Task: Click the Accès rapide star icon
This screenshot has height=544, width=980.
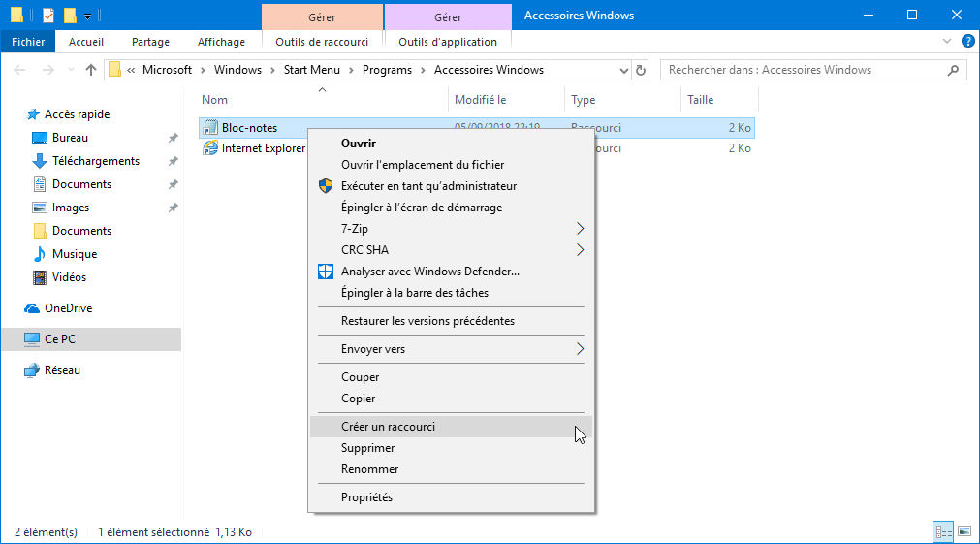Action: point(33,114)
